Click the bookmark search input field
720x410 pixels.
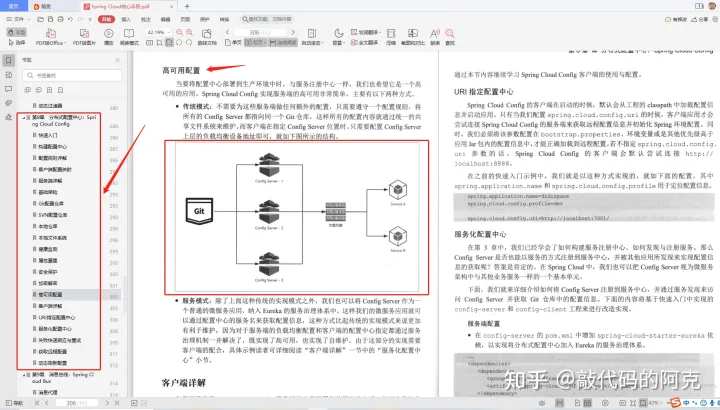tap(73, 75)
